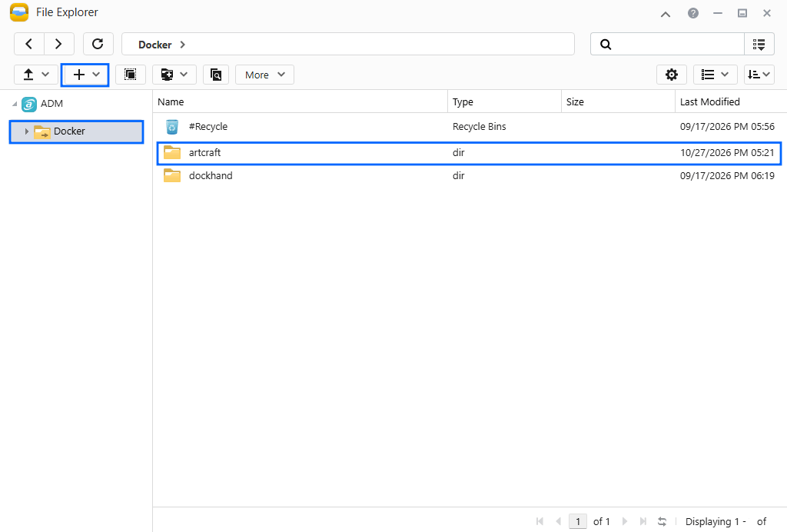This screenshot has width=787, height=532.
Task: Open the help question mark icon
Action: 693,13
